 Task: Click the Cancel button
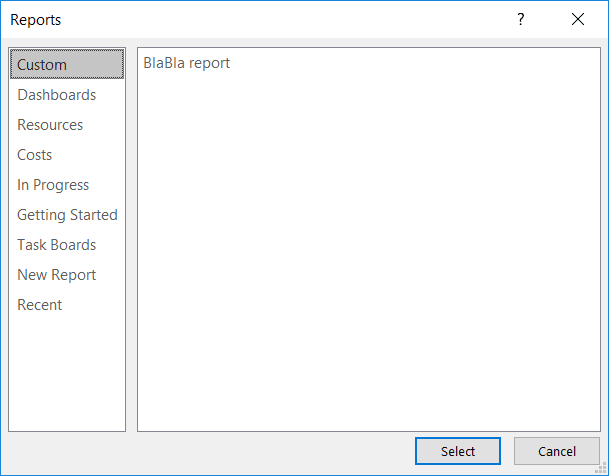pos(557,451)
